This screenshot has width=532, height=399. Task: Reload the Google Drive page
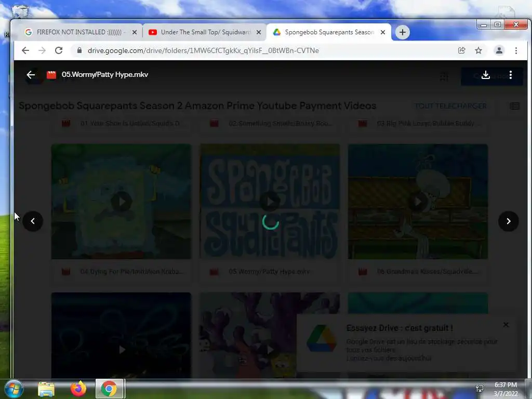[x=59, y=50]
